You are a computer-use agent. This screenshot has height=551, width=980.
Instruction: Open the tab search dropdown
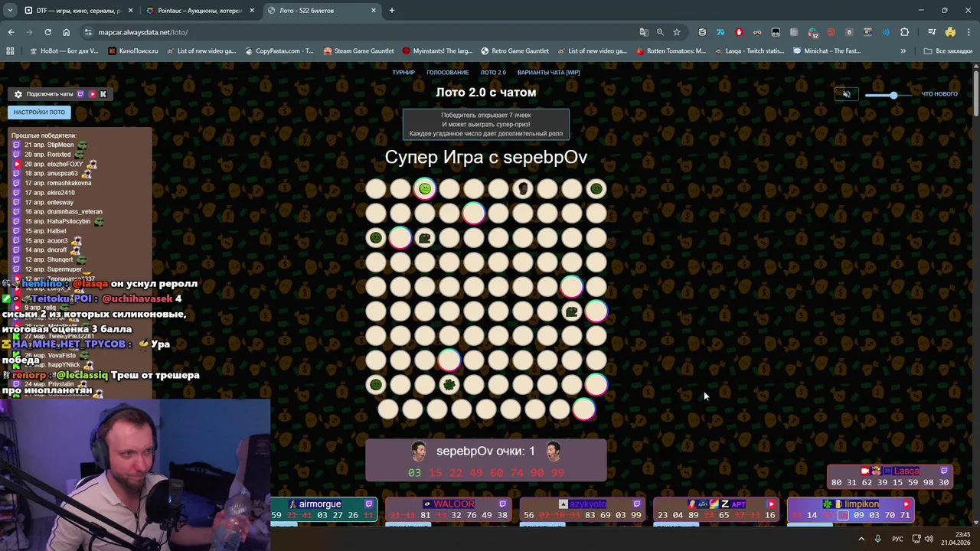(10, 11)
